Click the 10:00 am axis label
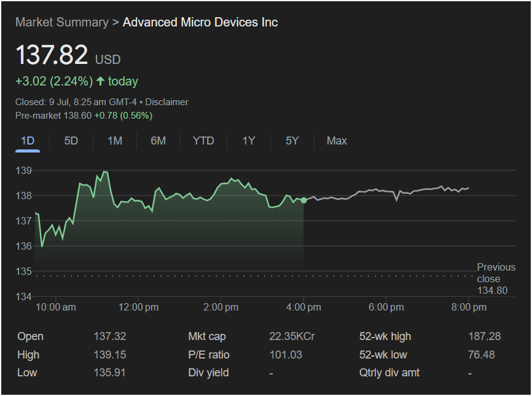 [x=56, y=307]
